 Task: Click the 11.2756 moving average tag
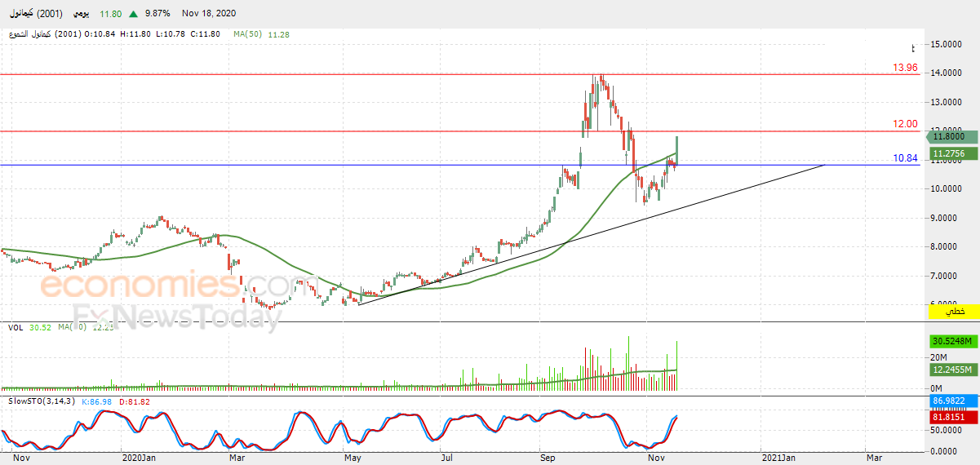click(x=952, y=153)
